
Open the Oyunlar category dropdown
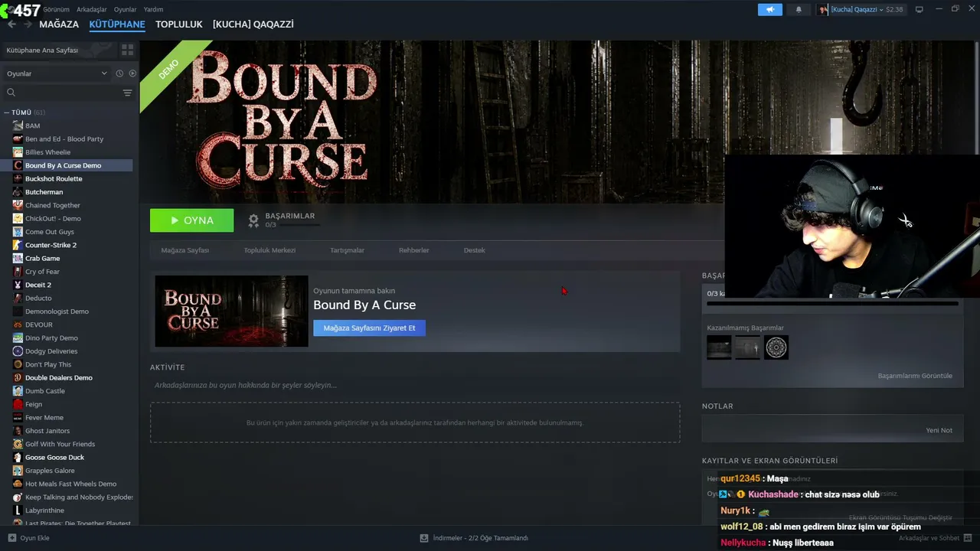[x=57, y=73]
